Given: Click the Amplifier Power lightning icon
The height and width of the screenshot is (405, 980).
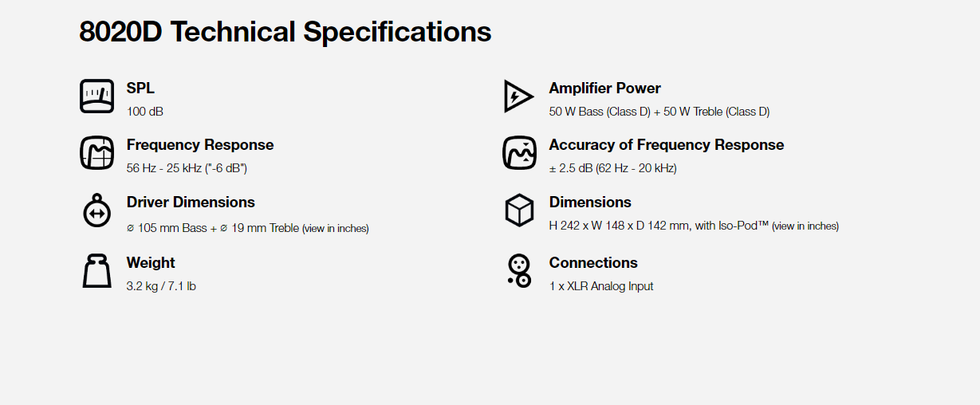Looking at the screenshot, I should [x=518, y=96].
